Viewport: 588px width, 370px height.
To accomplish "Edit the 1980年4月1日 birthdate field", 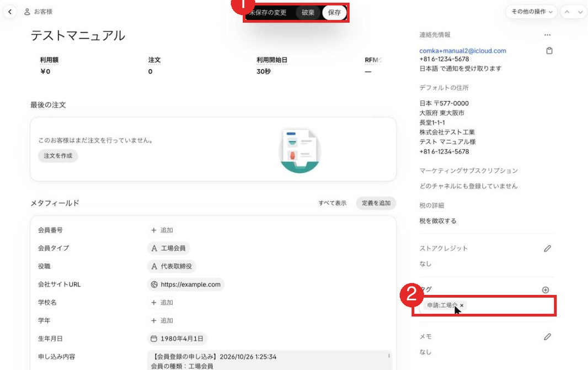I will point(177,339).
